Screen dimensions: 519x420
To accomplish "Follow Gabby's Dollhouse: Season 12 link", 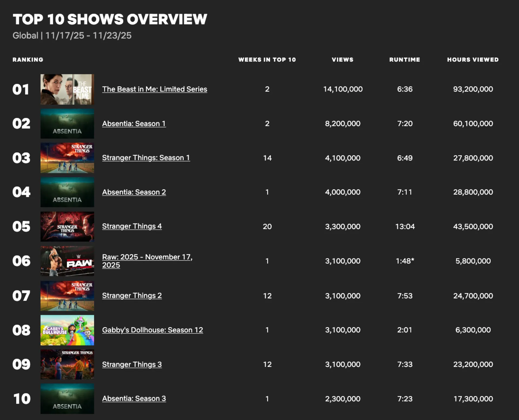I will (x=152, y=330).
